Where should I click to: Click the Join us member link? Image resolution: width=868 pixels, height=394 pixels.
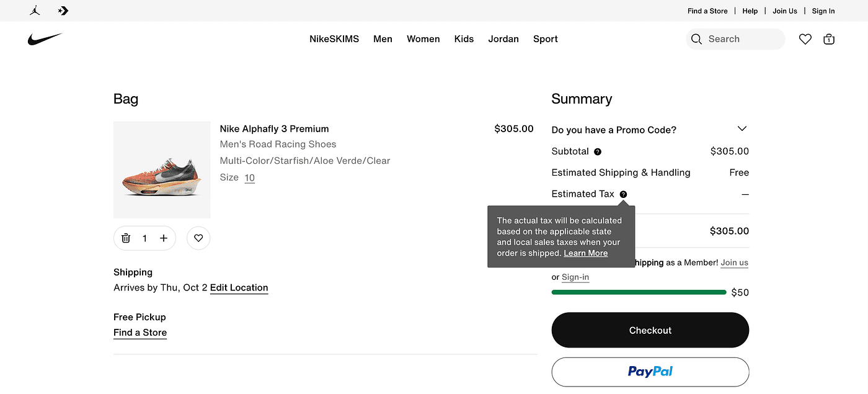[x=735, y=262]
